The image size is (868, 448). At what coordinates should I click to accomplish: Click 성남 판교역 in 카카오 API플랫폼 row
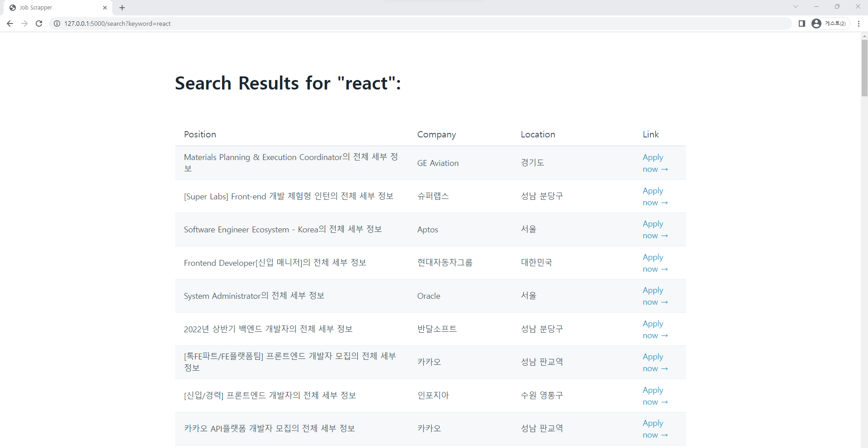[x=542, y=429]
